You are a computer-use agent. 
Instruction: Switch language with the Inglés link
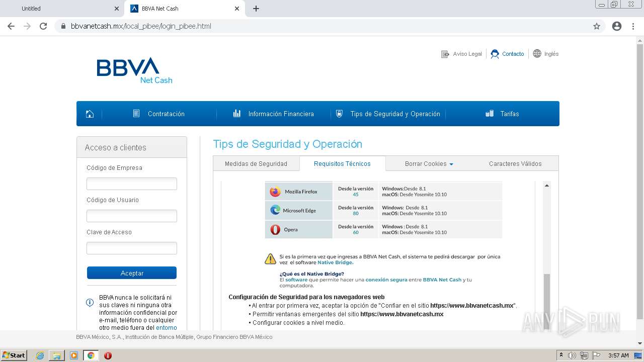(551, 54)
